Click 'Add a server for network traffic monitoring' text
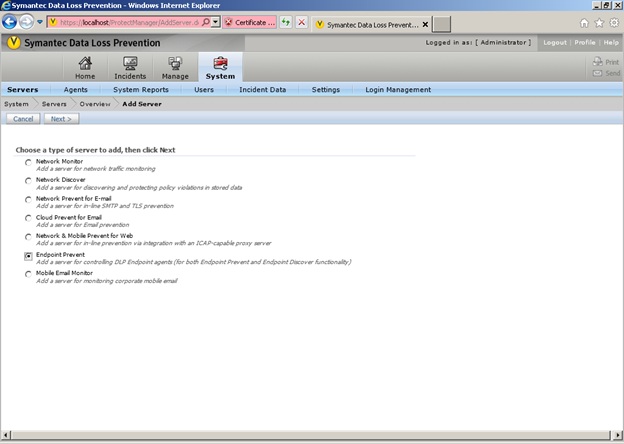This screenshot has height=444, width=624. pyautogui.click(x=96, y=169)
